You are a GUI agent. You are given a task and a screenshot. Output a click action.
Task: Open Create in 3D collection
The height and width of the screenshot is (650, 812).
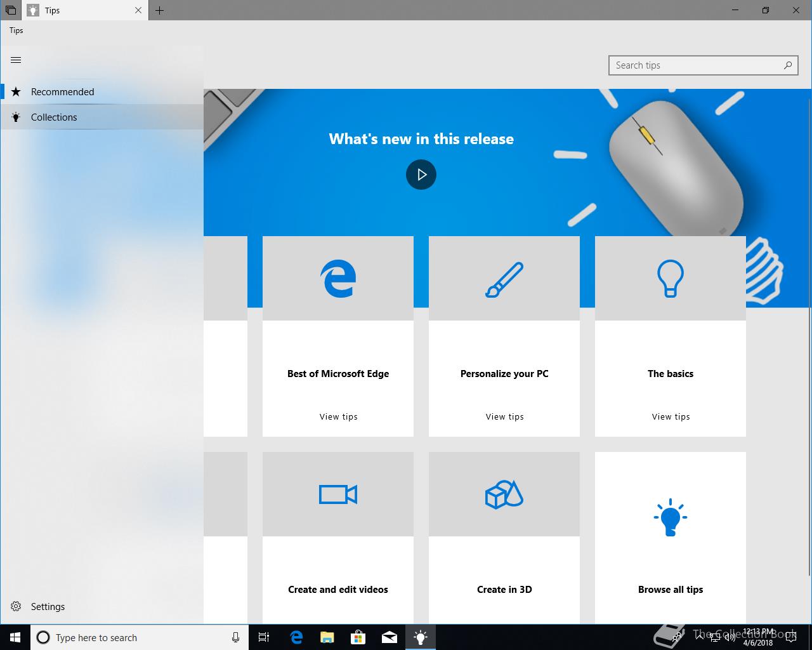[504, 589]
